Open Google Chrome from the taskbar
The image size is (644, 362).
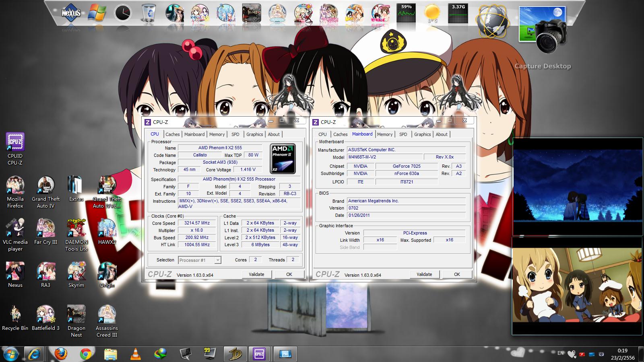[x=85, y=354]
